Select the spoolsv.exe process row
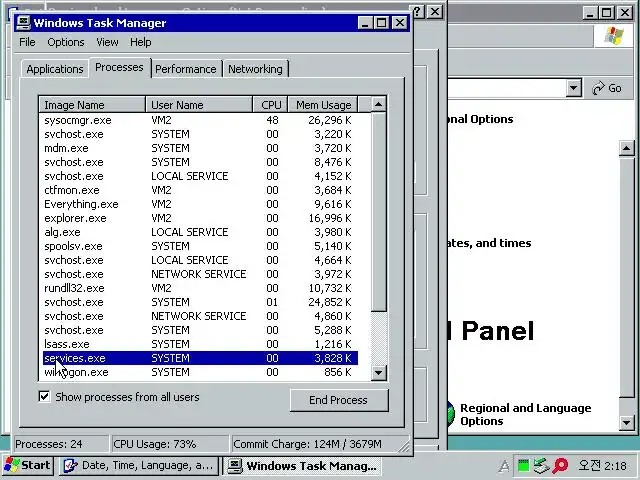Screen dimensions: 640x480 coord(200,246)
